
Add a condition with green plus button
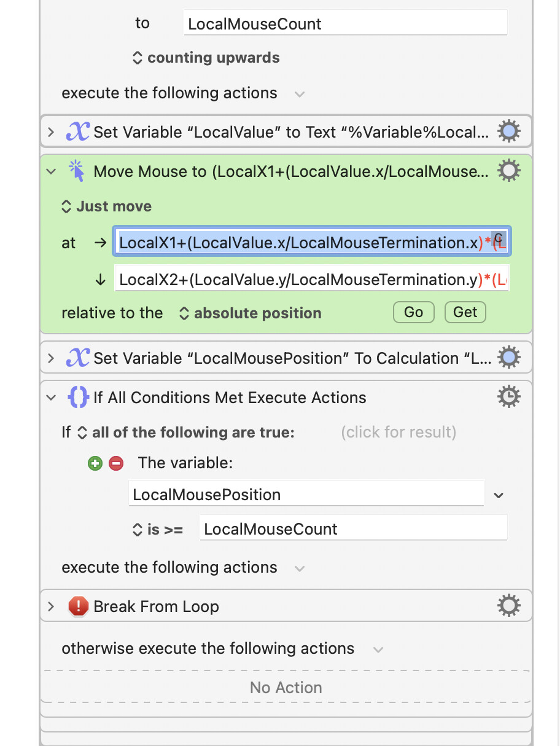(x=95, y=463)
